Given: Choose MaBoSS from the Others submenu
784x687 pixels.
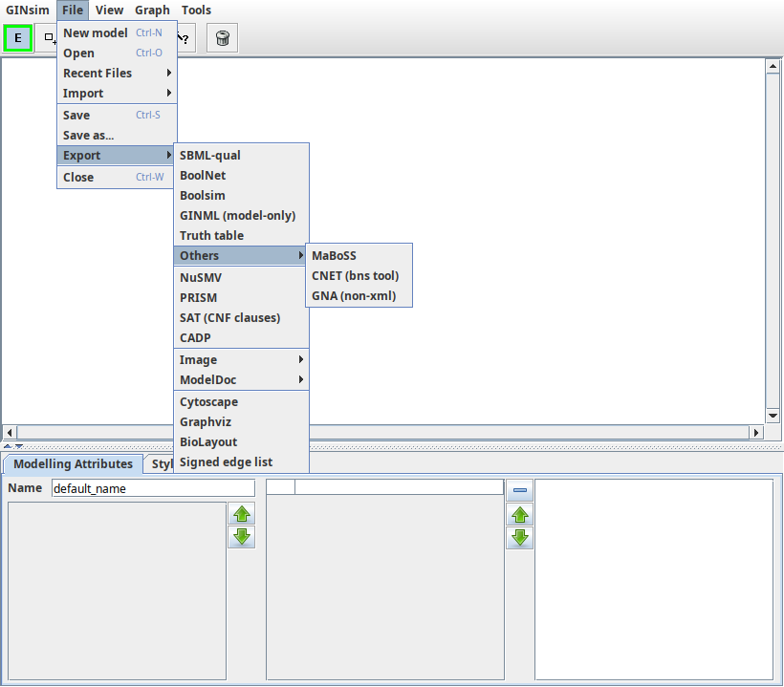Looking at the screenshot, I should pos(334,255).
